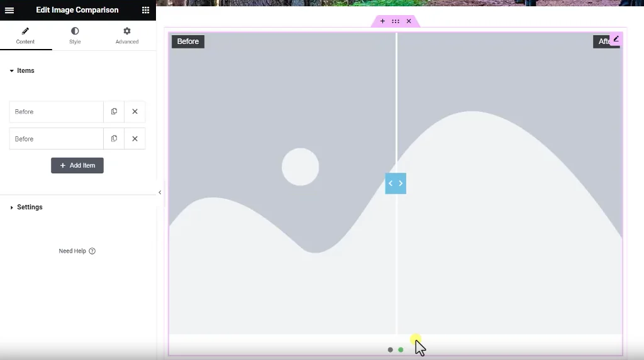Duplicate the second Before item
The width and height of the screenshot is (644, 360).
[x=114, y=139]
